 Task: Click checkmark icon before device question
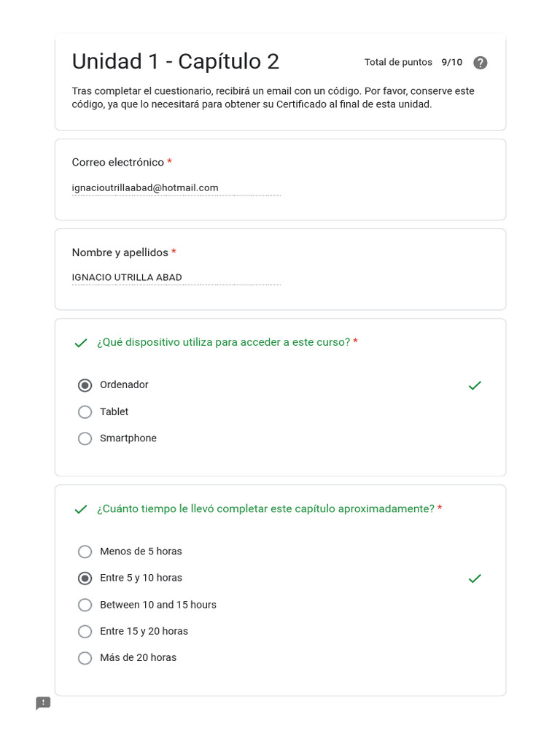(81, 343)
